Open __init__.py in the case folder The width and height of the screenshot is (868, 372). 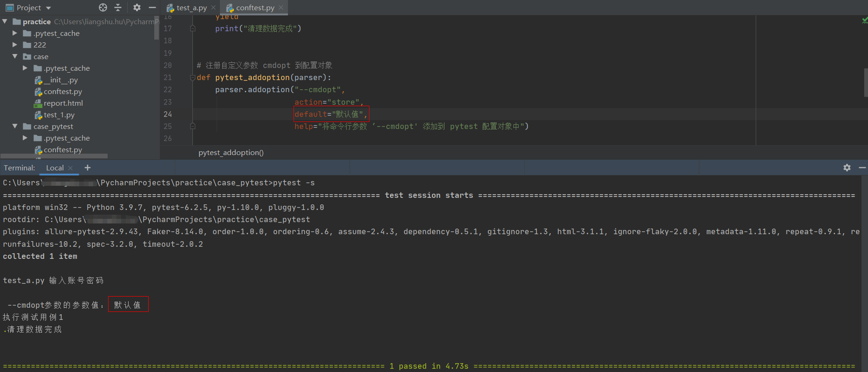(61, 80)
